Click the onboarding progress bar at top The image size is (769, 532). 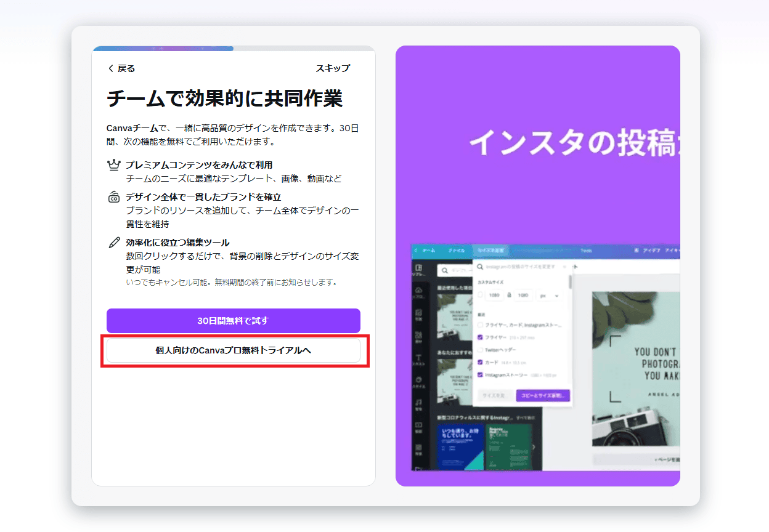[x=234, y=48]
